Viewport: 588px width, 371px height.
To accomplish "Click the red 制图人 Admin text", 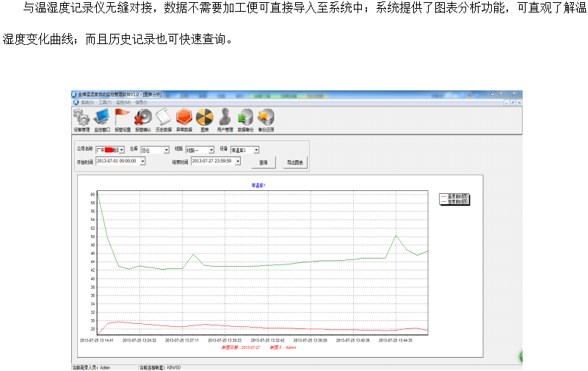I will pos(283,347).
